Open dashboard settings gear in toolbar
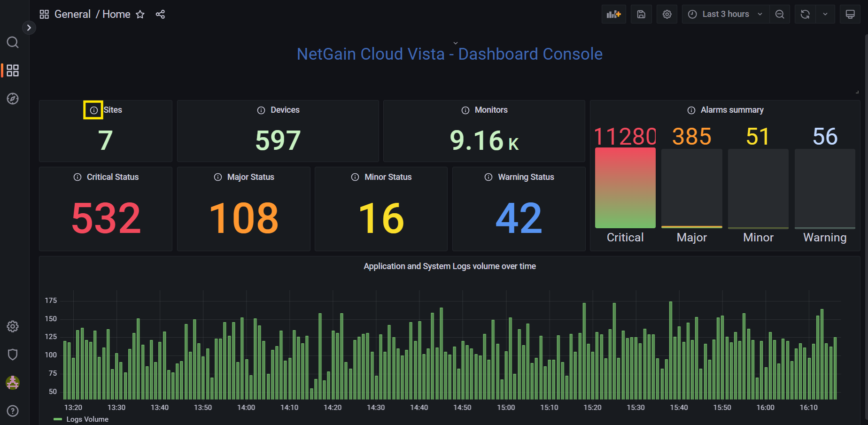The height and width of the screenshot is (425, 868). (667, 14)
